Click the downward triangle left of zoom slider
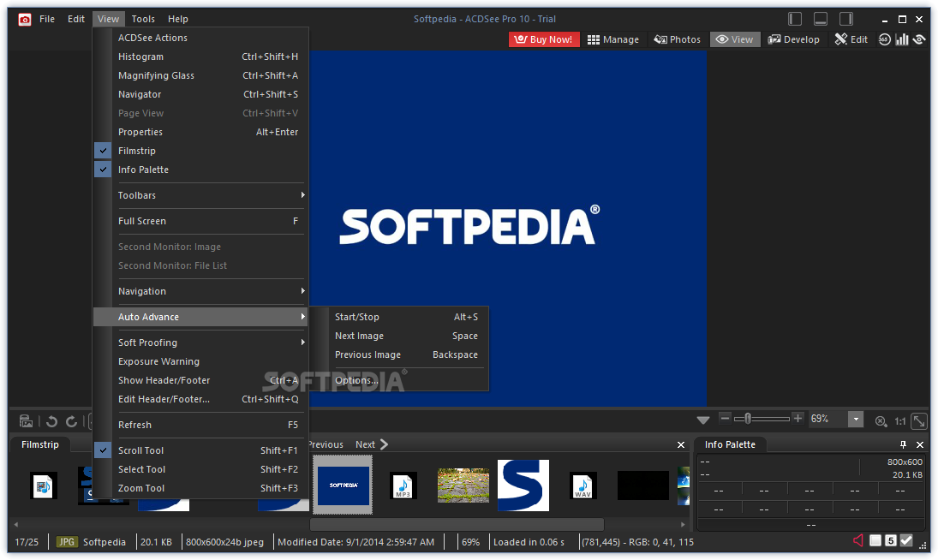Image resolution: width=938 pixels, height=560 pixels. (703, 420)
